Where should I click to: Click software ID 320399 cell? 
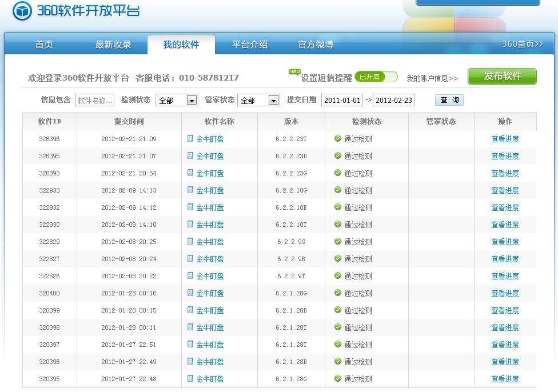coord(50,310)
